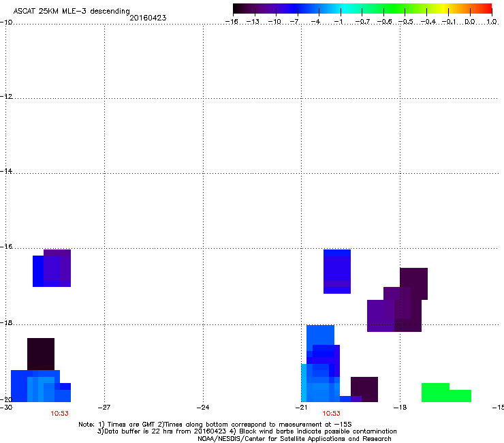Click the 0.0 label under the color bar
Image resolution: width=504 pixels, height=443 pixels.
470,22
